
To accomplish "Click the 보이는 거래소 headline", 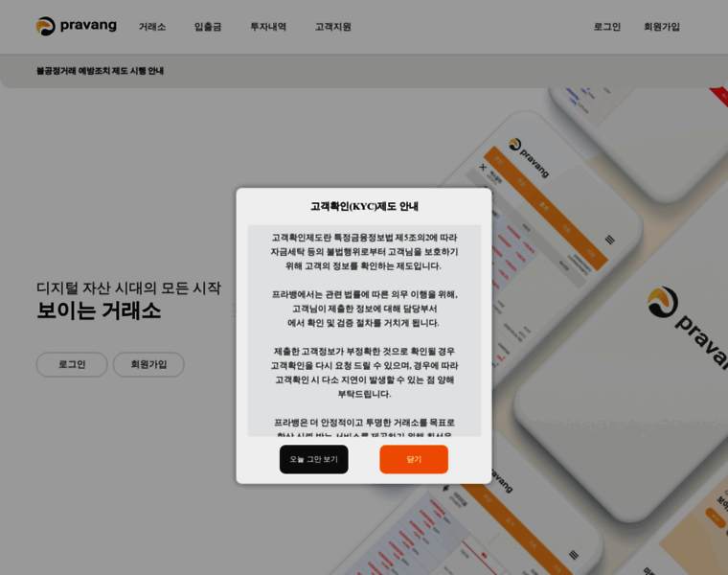I will [99, 310].
